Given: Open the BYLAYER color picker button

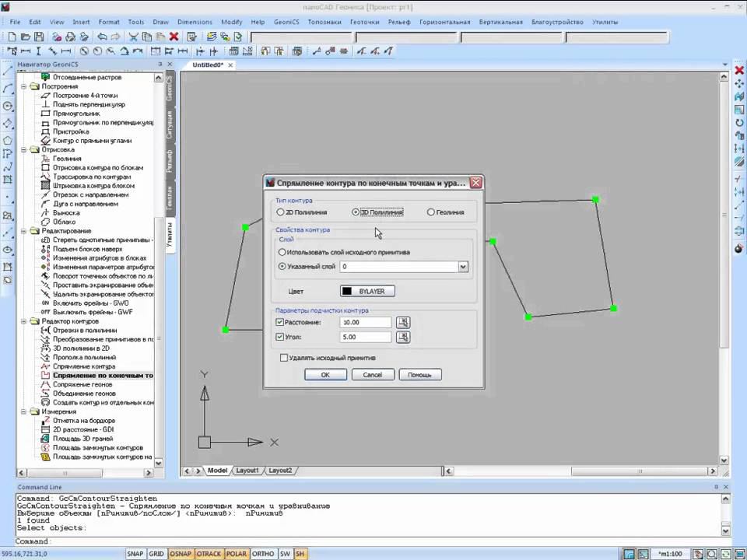Looking at the screenshot, I should tap(367, 291).
